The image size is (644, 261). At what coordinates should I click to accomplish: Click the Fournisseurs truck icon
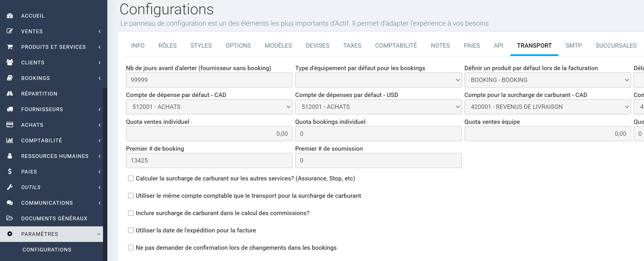10,109
